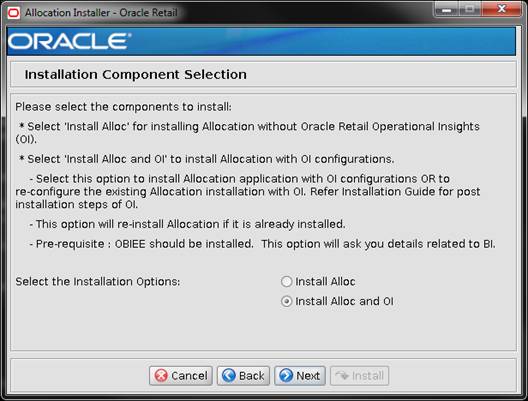Go back using the Back button label
The width and height of the screenshot is (528, 401).
[252, 376]
